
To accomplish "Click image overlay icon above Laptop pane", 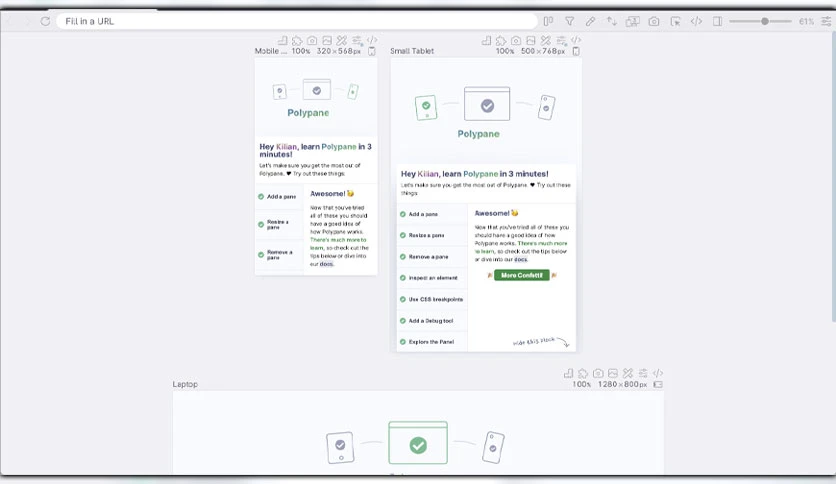I will click(613, 373).
